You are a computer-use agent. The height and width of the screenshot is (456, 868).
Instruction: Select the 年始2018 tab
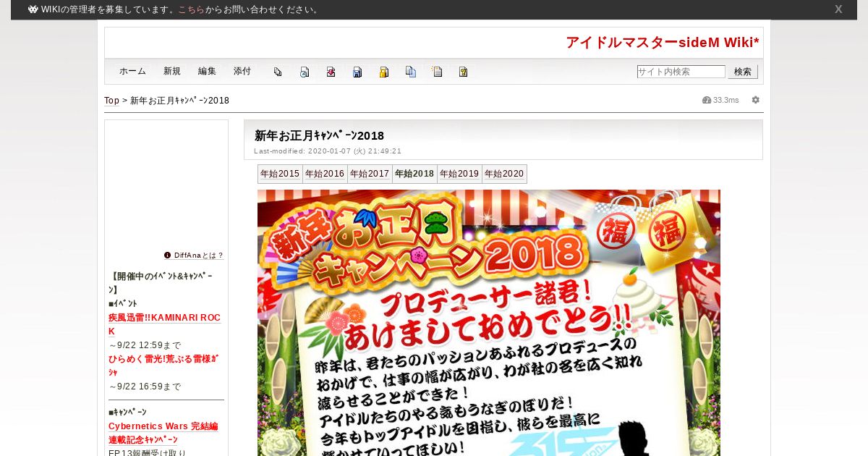tap(414, 174)
